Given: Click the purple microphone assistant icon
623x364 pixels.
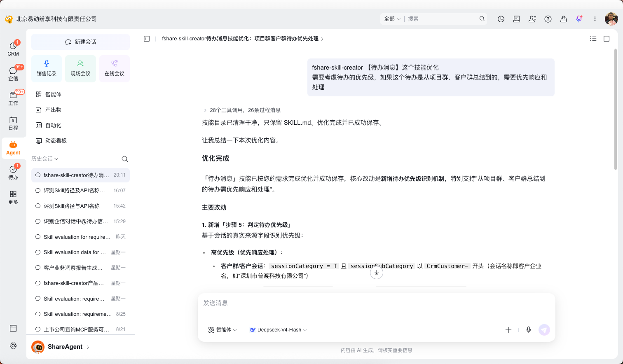Looking at the screenshot, I should point(579,19).
